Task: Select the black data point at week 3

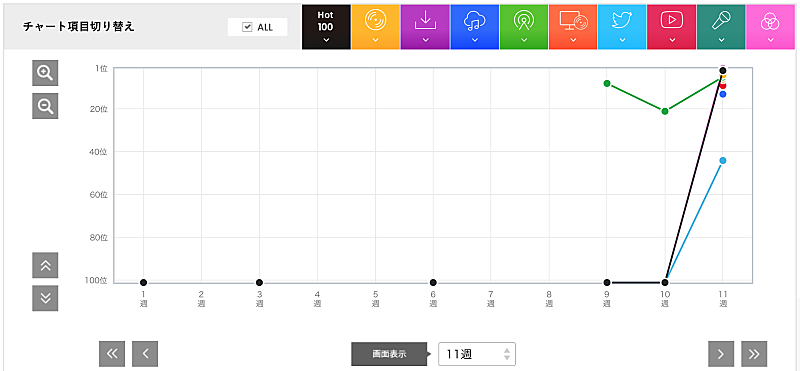Action: tap(259, 282)
